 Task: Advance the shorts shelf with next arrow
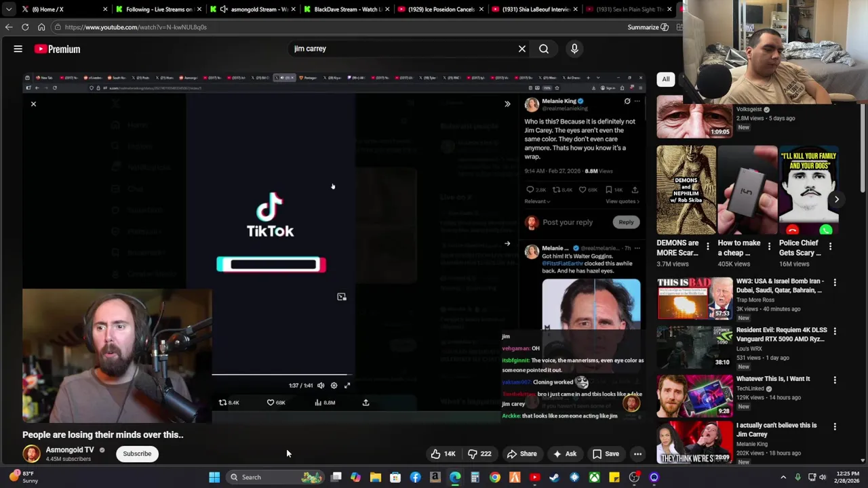[837, 199]
